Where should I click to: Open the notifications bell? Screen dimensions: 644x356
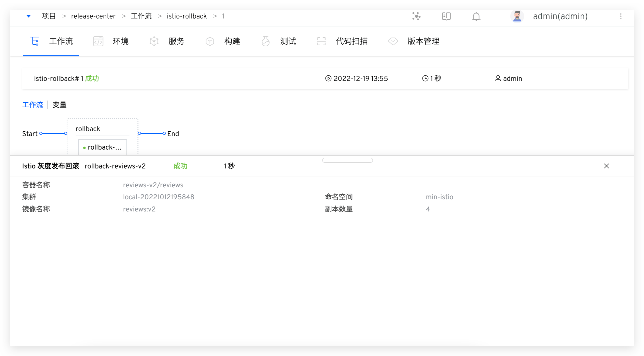pyautogui.click(x=476, y=16)
